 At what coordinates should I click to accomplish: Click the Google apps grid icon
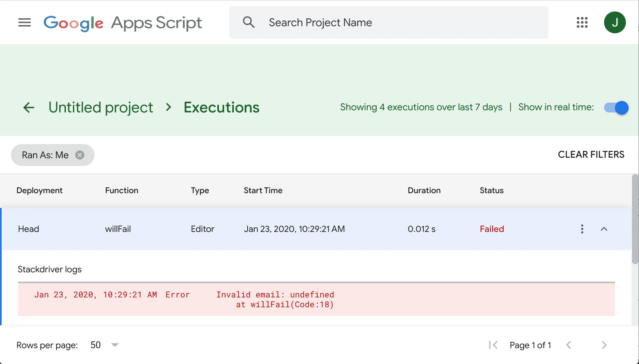click(582, 22)
